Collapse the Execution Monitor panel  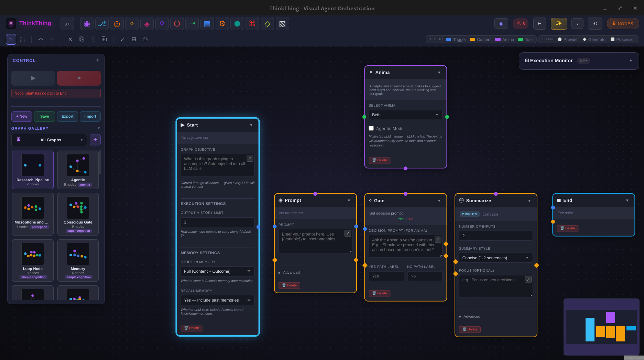tap(631, 61)
